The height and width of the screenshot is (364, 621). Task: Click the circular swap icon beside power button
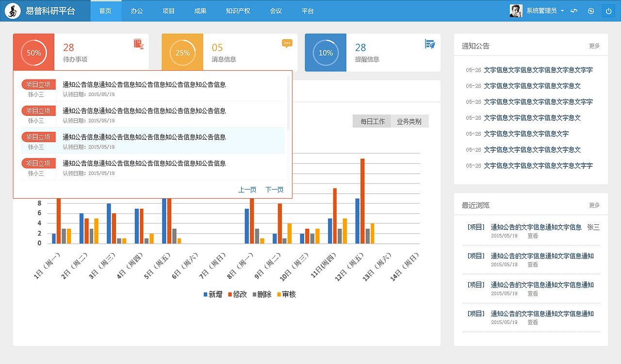pyautogui.click(x=591, y=11)
